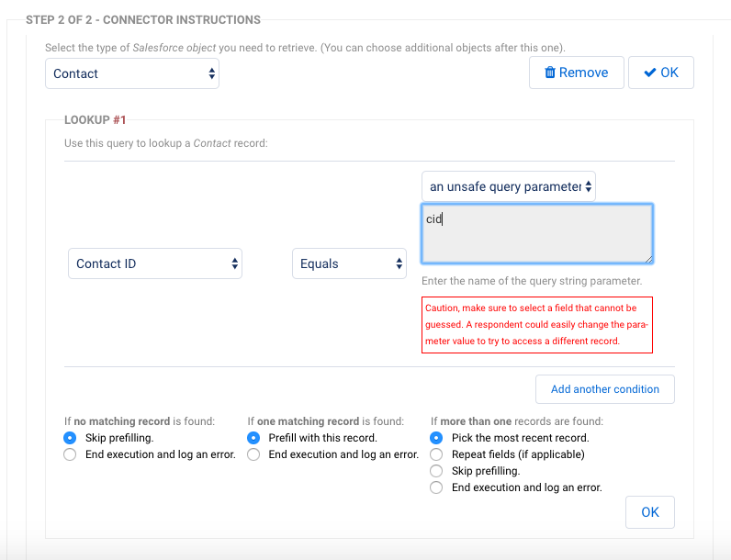This screenshot has width=731, height=560.
Task: Expand the Equals operator dropdown
Action: (349, 263)
